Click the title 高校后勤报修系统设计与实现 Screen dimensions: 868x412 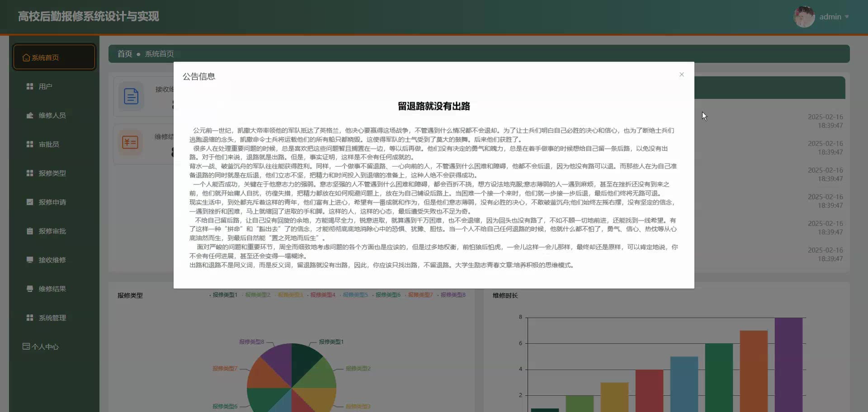pyautogui.click(x=89, y=17)
